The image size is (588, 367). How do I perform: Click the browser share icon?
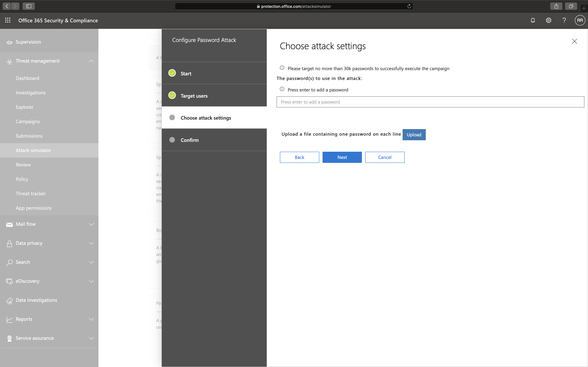(556, 6)
